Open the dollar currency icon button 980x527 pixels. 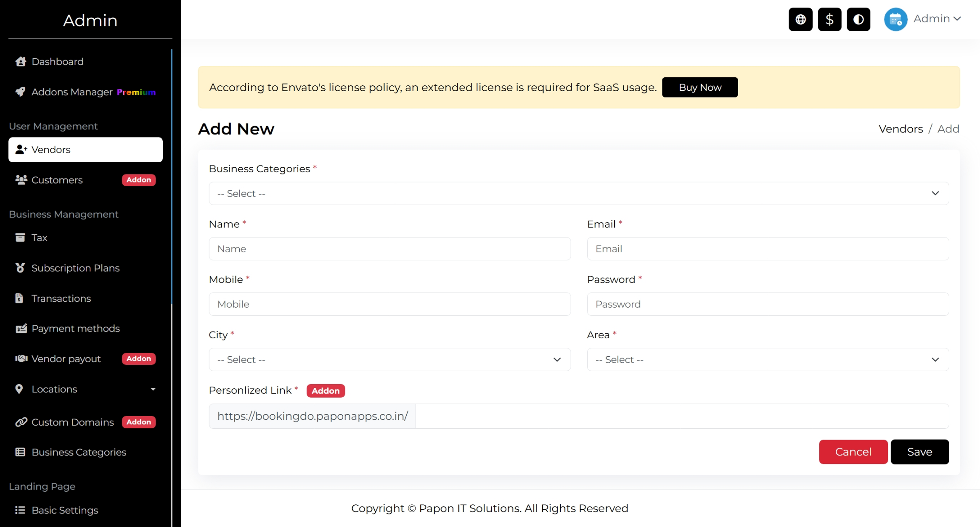[829, 19]
